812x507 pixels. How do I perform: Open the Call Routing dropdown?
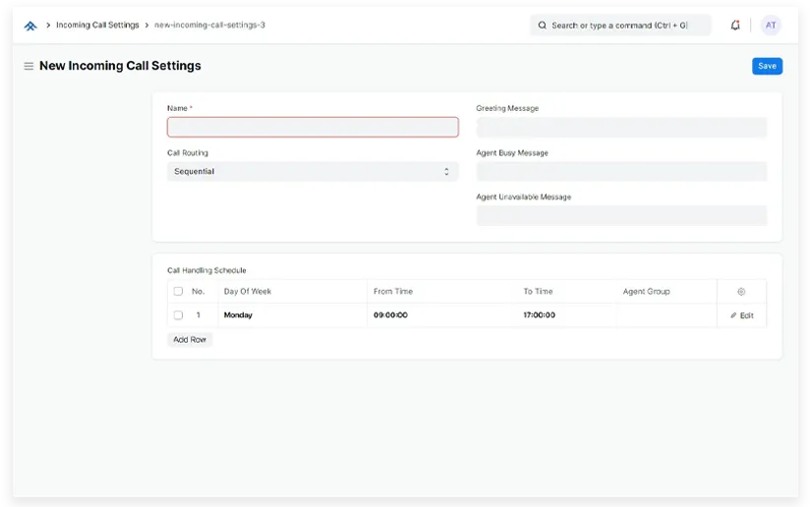click(312, 172)
